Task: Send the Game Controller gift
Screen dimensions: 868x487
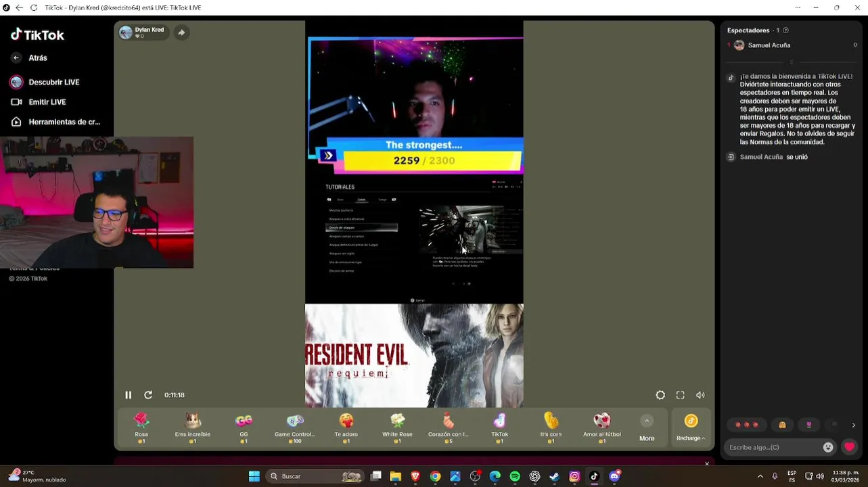Action: [295, 428]
